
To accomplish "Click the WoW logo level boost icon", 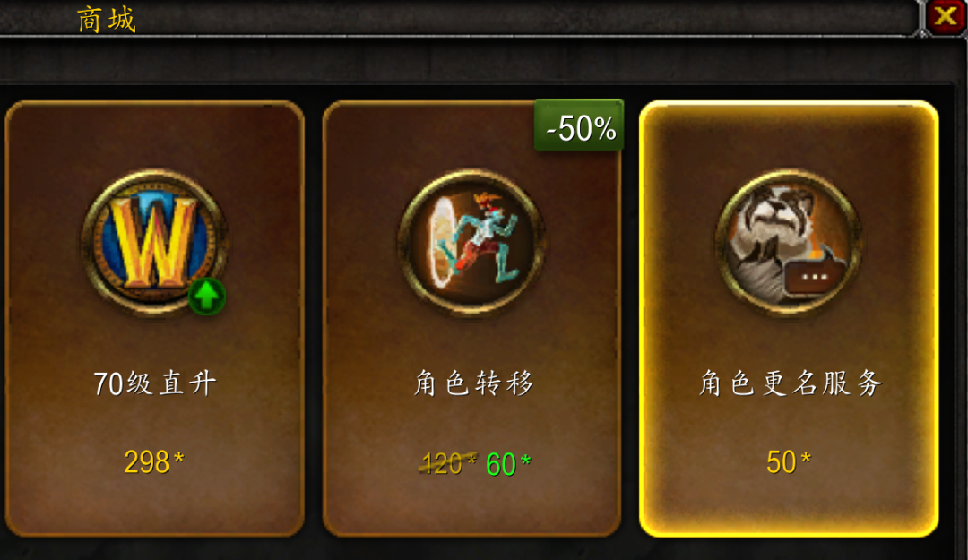I will click(154, 243).
